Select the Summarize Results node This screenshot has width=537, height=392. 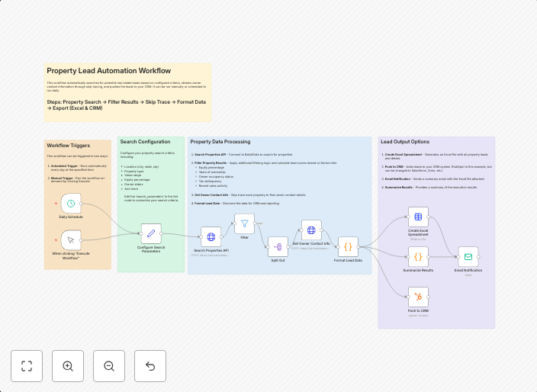tap(418, 256)
